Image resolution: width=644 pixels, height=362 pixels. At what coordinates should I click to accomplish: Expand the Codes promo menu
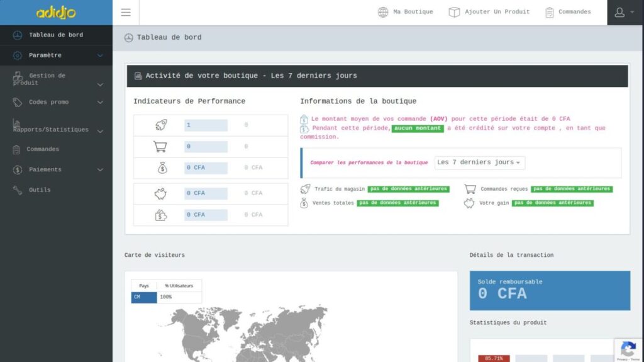coord(55,102)
